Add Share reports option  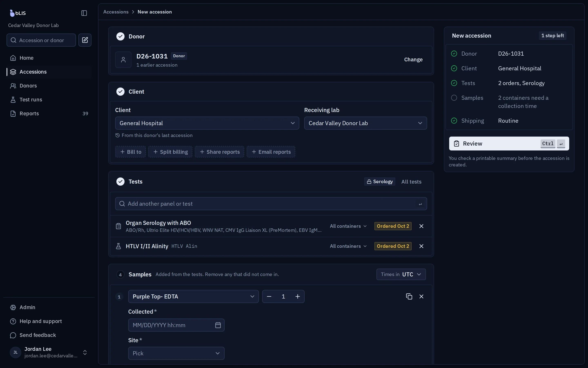(x=219, y=152)
